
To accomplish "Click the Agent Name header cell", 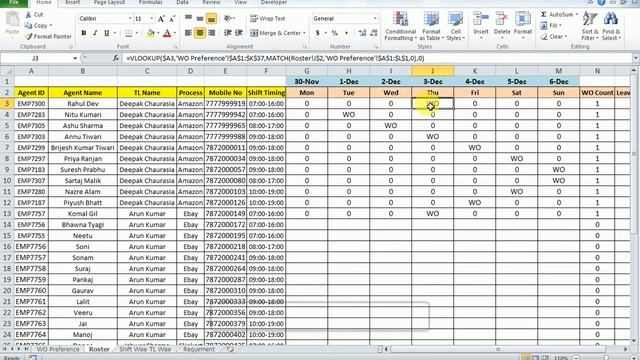I will (x=82, y=93).
